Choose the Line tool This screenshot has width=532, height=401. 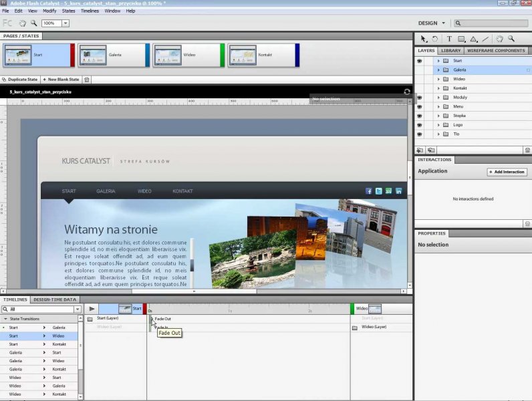coord(485,39)
